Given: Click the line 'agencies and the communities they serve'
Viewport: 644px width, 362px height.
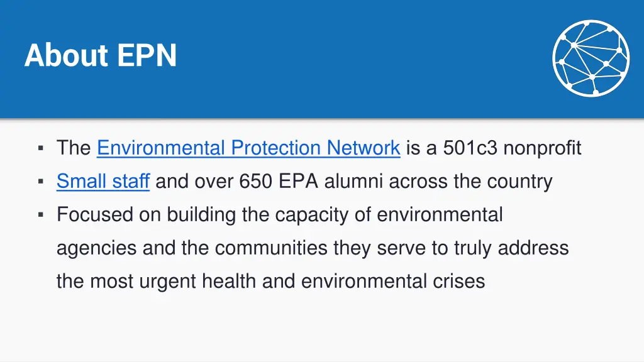Looking at the screenshot, I should (313, 248).
